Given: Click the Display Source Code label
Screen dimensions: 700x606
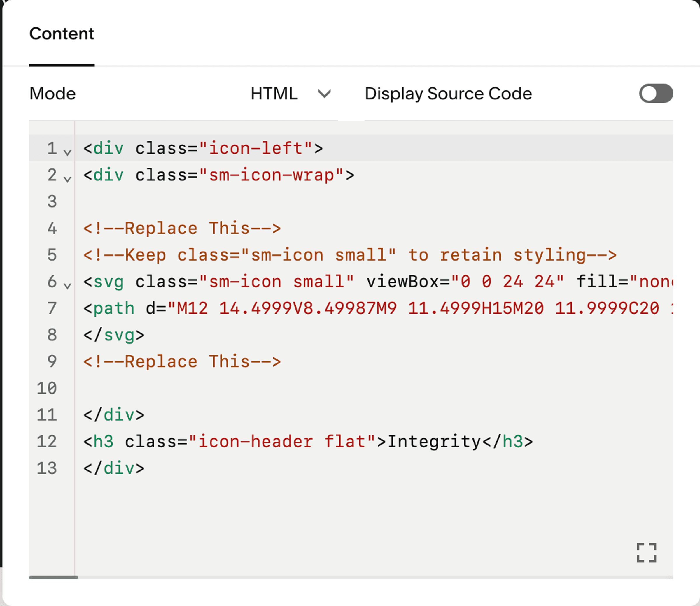Looking at the screenshot, I should (x=448, y=94).
